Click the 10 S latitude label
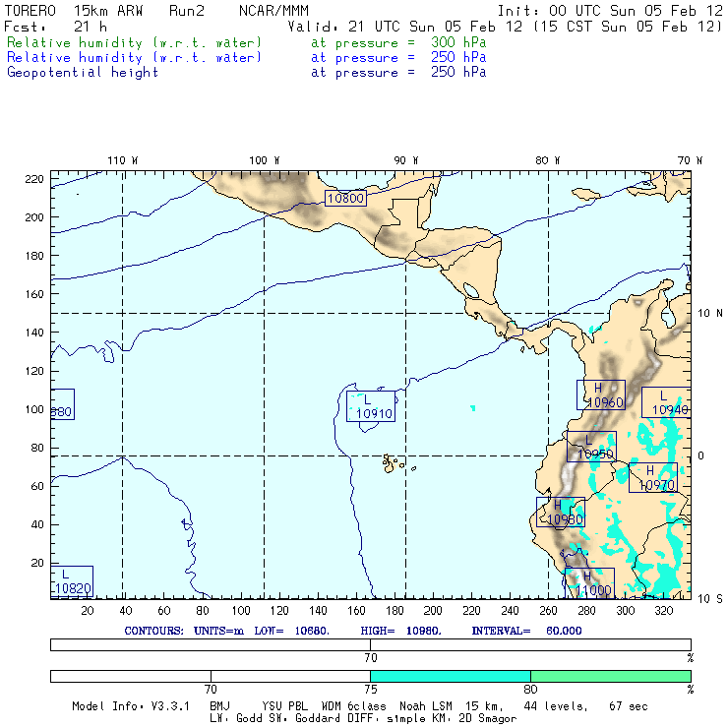 [710, 598]
